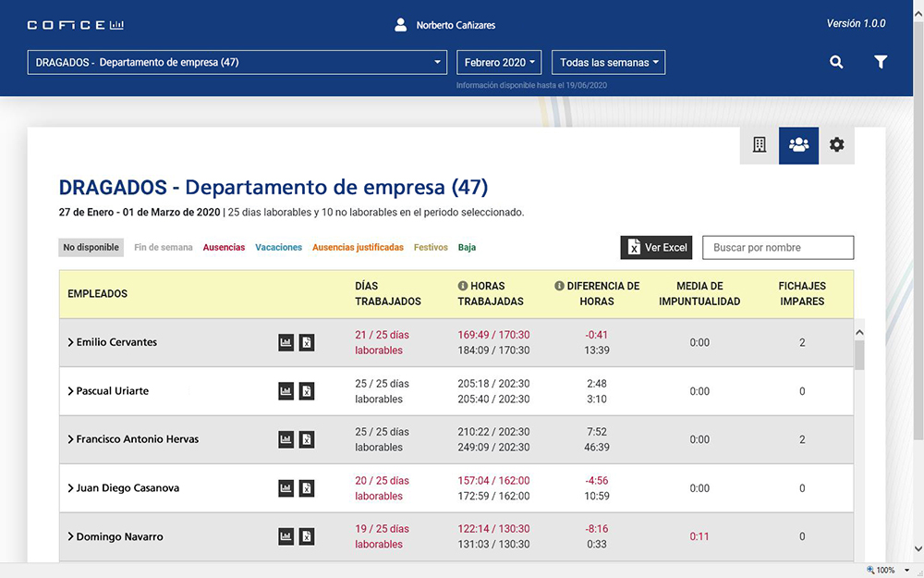Image resolution: width=924 pixels, height=578 pixels.
Task: Open the Febrero 2020 month dropdown
Action: coord(500,63)
